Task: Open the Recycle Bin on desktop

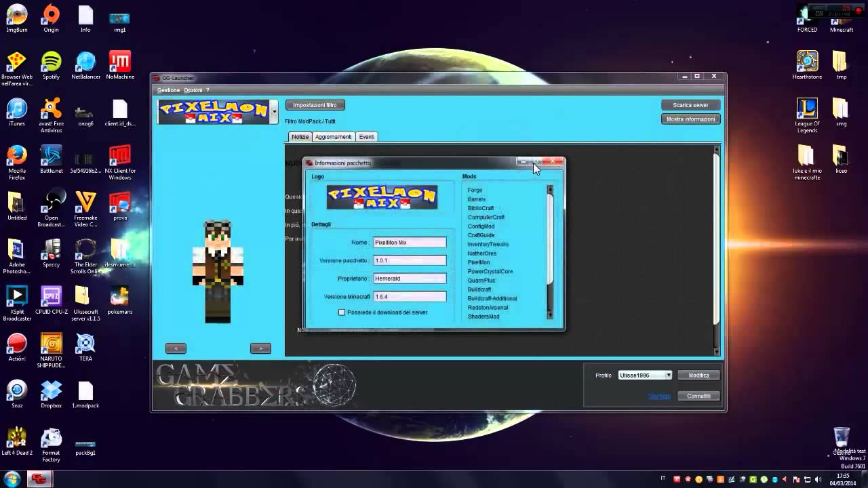Action: click(841, 441)
